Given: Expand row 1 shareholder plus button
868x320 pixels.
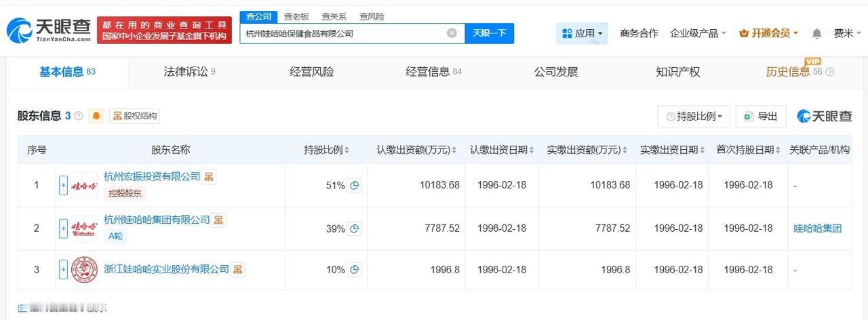Looking at the screenshot, I should (x=64, y=185).
